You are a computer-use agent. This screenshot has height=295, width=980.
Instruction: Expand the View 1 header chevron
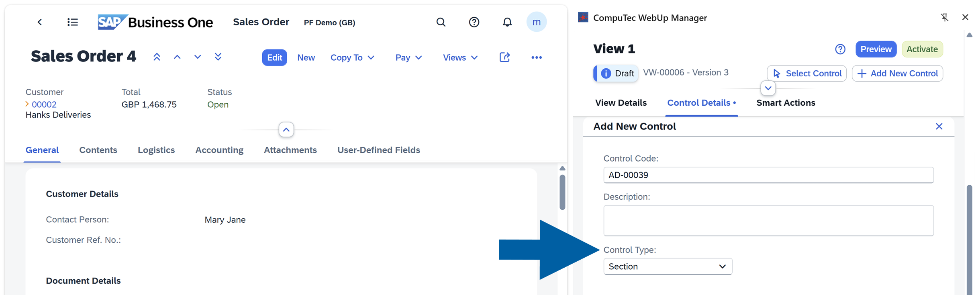768,88
